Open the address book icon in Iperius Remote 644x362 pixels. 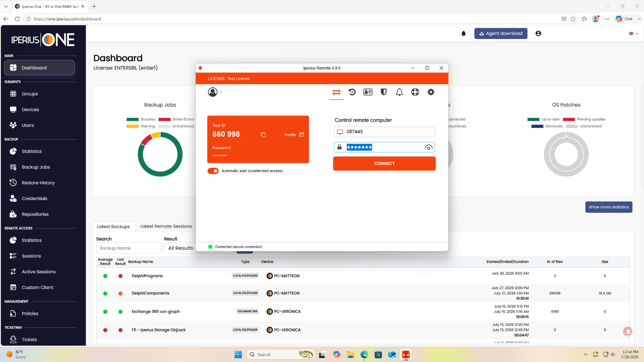[368, 92]
